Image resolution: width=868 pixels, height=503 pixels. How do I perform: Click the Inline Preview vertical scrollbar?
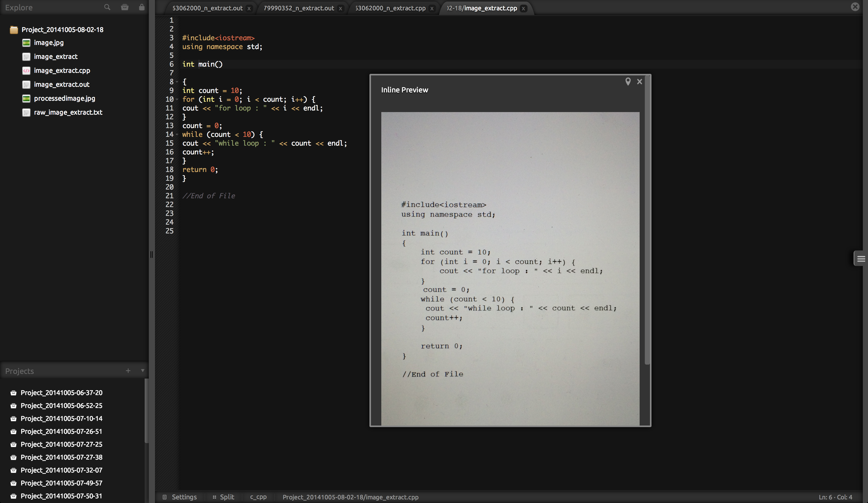(x=647, y=220)
